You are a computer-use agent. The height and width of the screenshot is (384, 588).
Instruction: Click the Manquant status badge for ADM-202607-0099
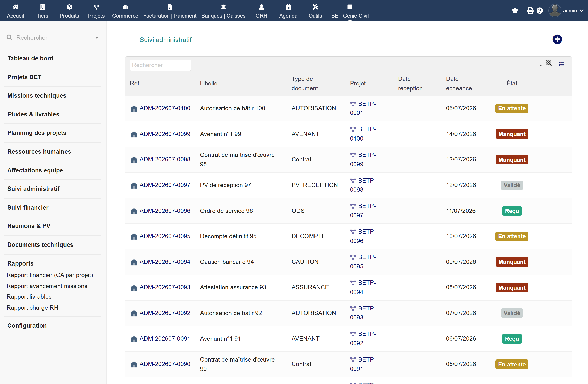tap(512, 134)
